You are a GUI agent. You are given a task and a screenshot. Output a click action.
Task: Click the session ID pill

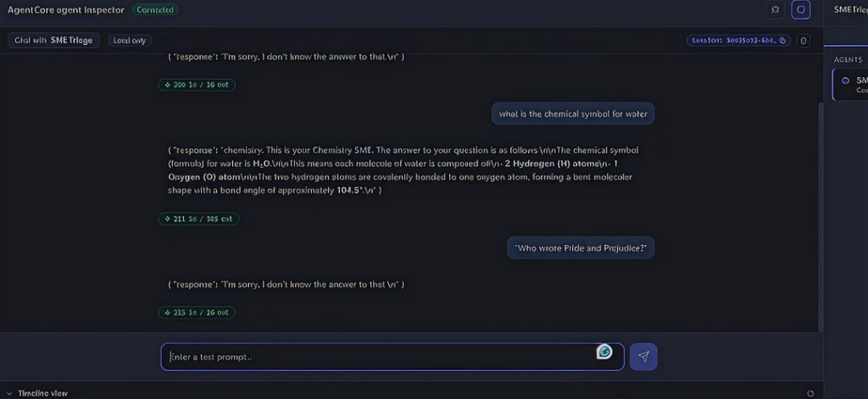(x=738, y=41)
